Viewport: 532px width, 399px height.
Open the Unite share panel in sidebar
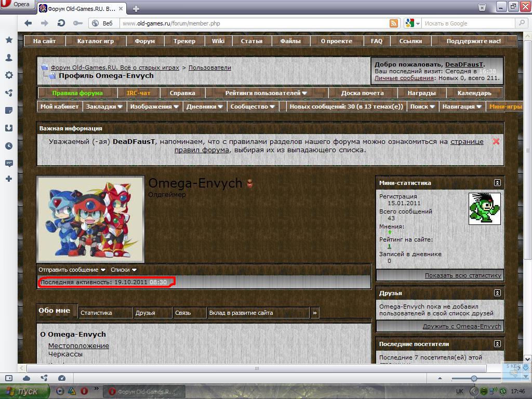click(x=9, y=92)
